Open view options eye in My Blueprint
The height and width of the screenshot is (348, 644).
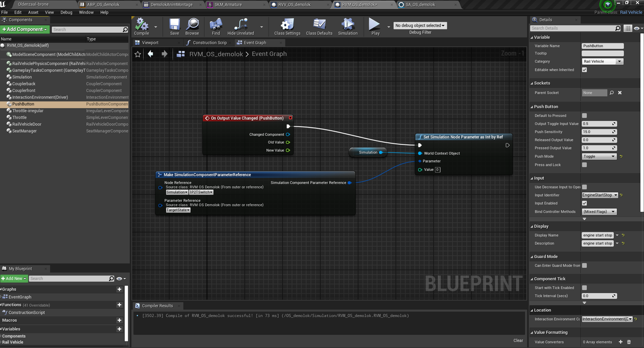120,279
